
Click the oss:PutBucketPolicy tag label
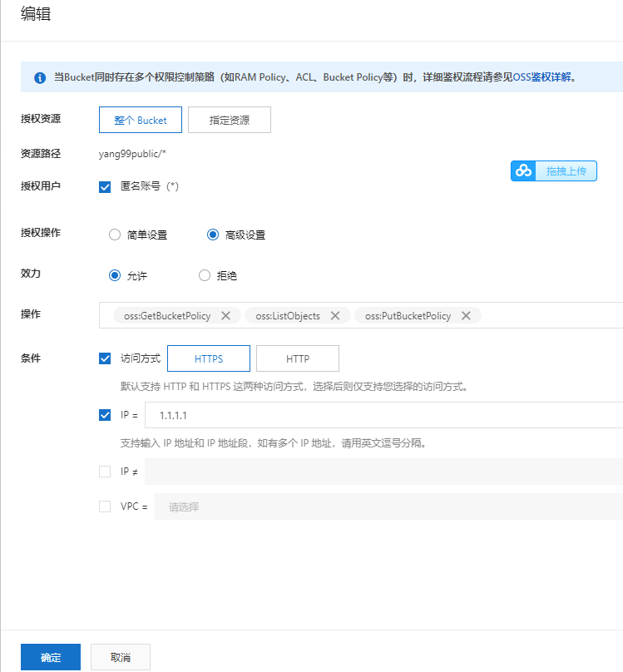tap(408, 316)
